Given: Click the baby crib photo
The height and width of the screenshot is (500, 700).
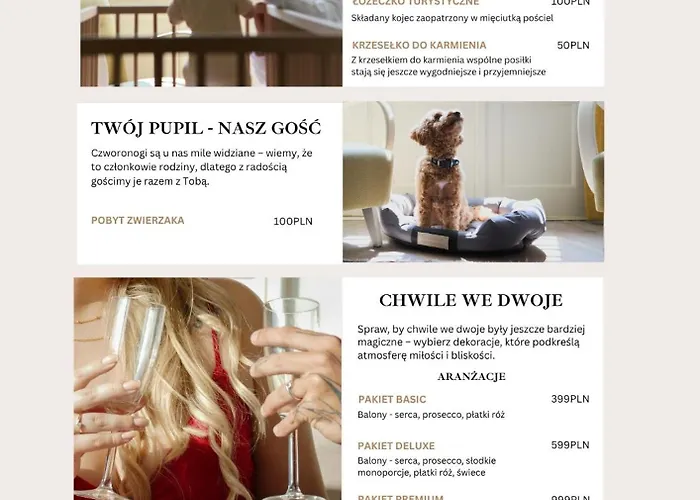Looking at the screenshot, I should (x=211, y=43).
